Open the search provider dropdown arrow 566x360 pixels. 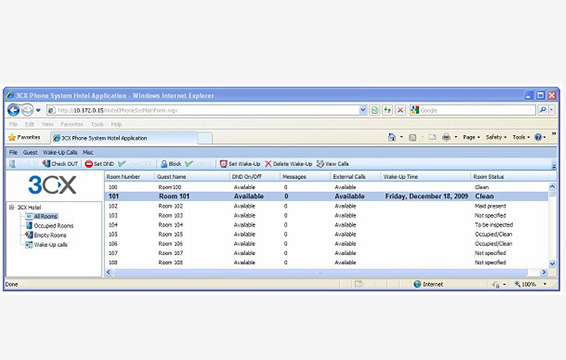pyautogui.click(x=551, y=110)
